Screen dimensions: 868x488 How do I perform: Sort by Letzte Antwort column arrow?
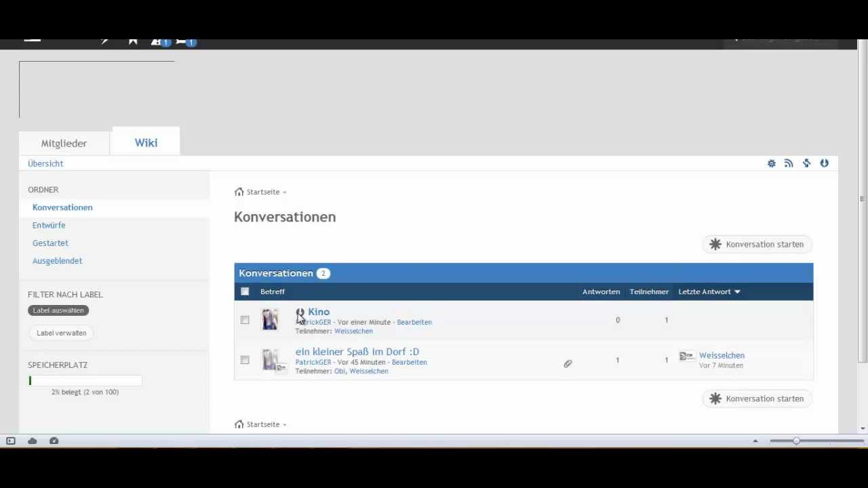point(737,292)
